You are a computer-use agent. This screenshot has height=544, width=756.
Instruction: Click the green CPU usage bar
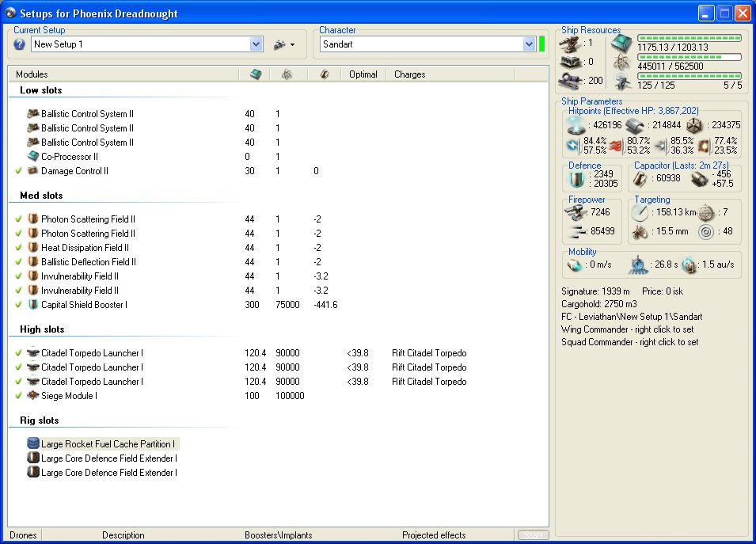(690, 38)
